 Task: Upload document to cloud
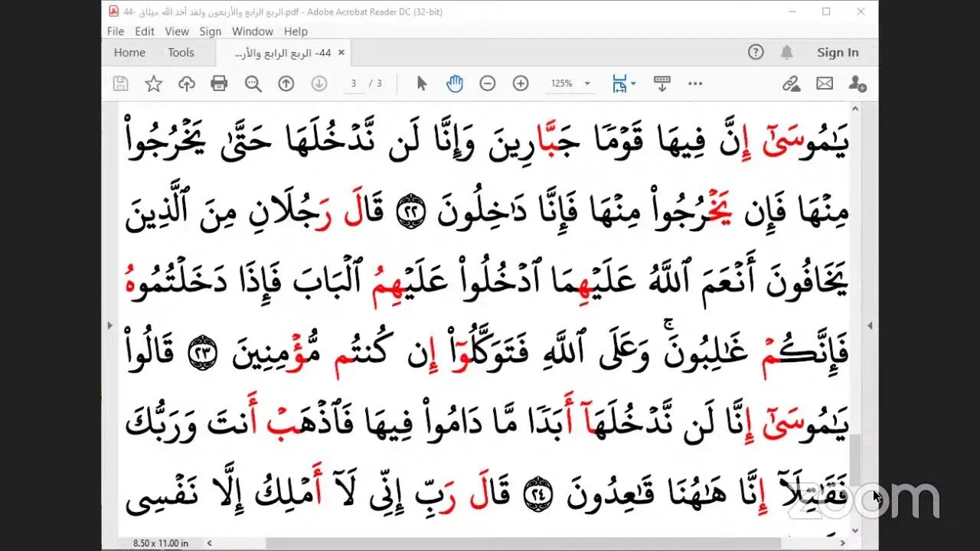[x=187, y=83]
